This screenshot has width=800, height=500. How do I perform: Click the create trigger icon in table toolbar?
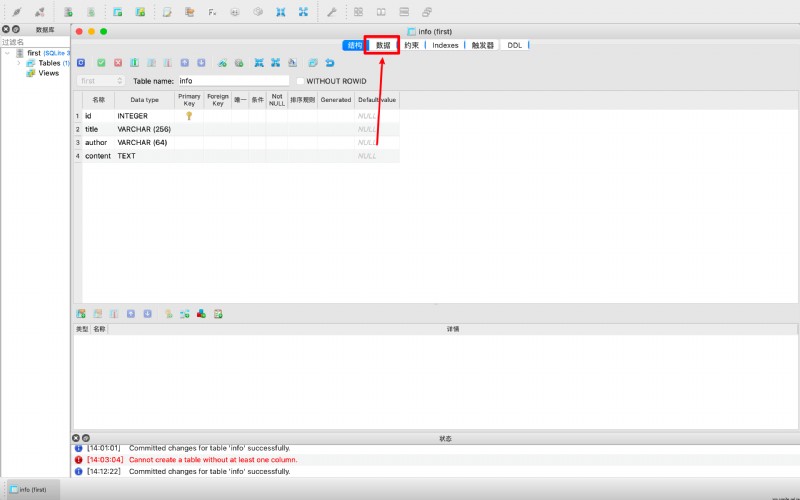tap(239, 63)
